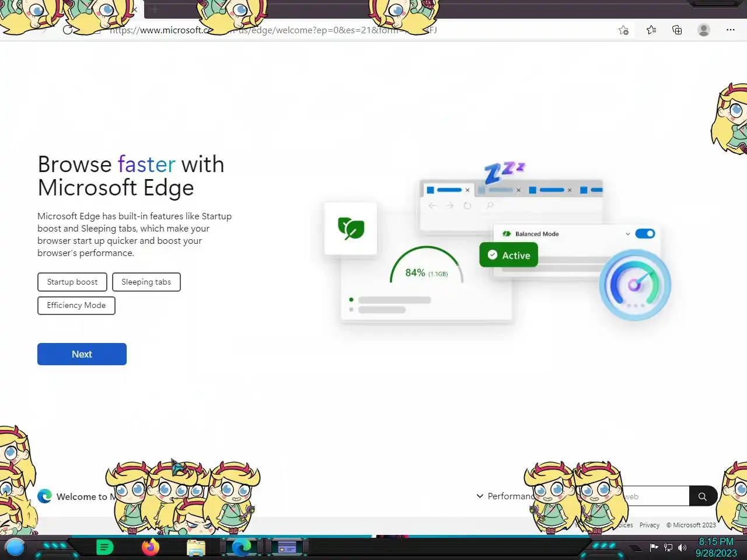Choose the Sleeping tabs option
The width and height of the screenshot is (747, 560).
click(146, 282)
